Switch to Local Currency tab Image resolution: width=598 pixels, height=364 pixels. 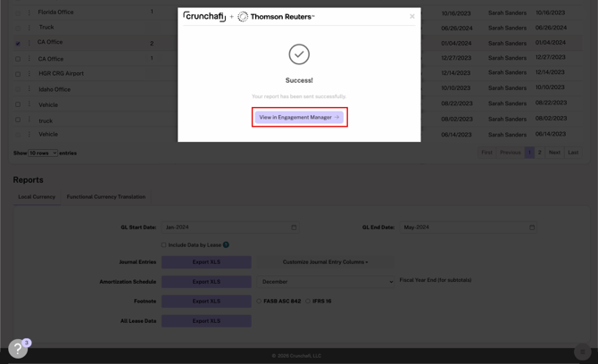click(37, 197)
